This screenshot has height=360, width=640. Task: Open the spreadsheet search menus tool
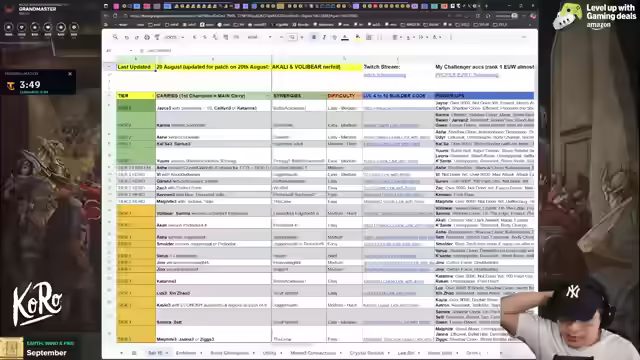pos(116,37)
